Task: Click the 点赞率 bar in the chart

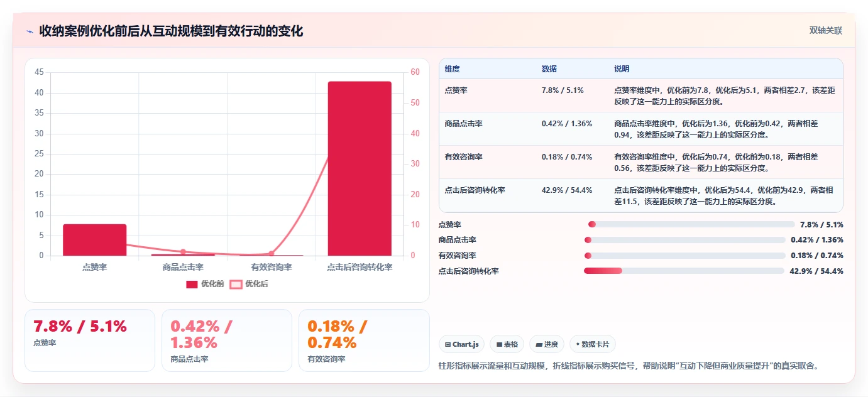Action: pos(95,240)
